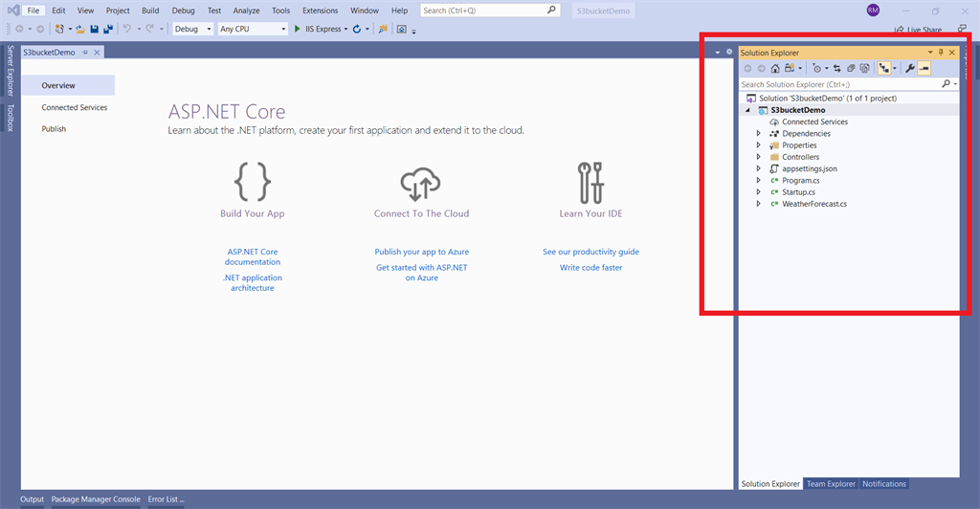
Task: Click the Sync with Active Document arrows icon
Action: tap(836, 68)
